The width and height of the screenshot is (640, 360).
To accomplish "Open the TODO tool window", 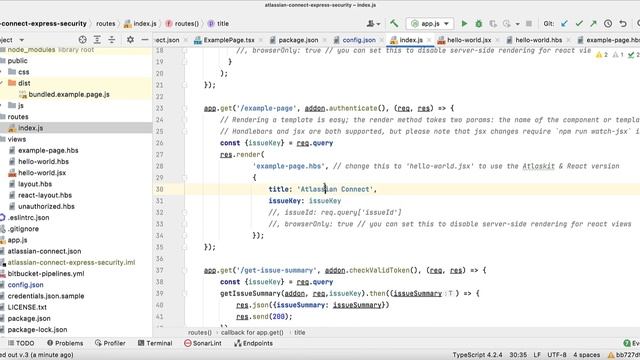I will 21,343.
